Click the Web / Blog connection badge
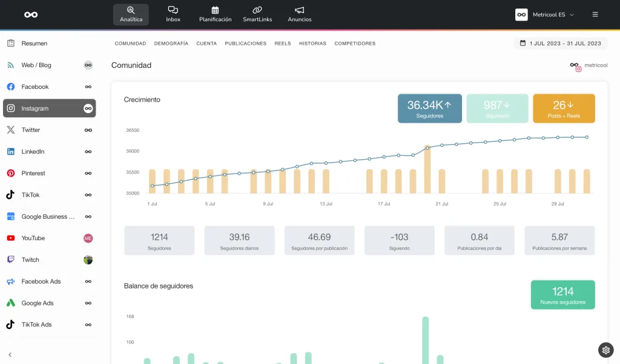 pyautogui.click(x=88, y=65)
